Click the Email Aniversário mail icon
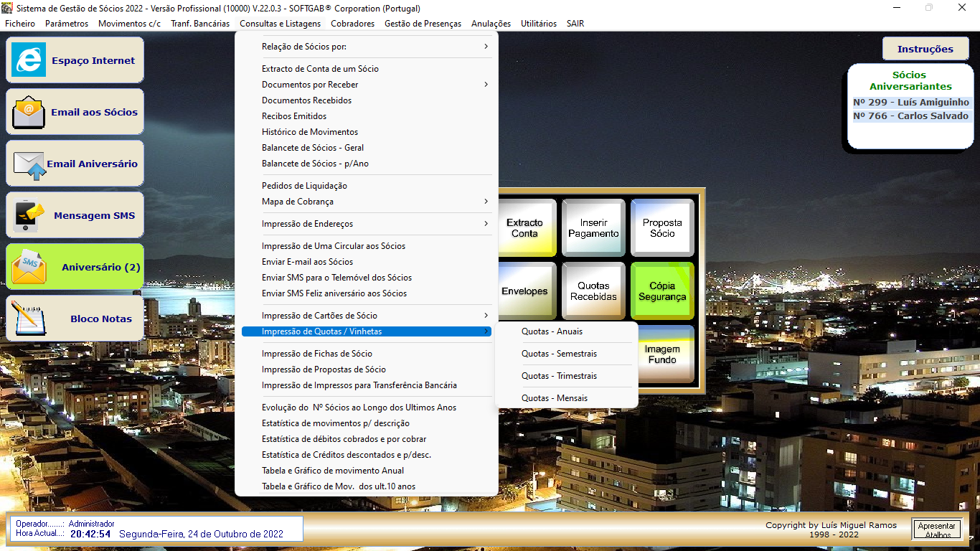 29,164
